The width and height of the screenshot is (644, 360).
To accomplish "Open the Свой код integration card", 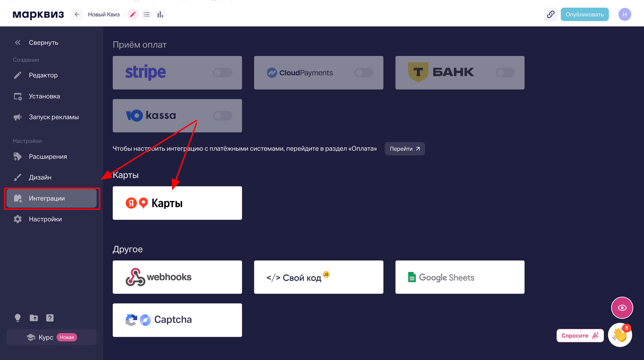I will (319, 277).
